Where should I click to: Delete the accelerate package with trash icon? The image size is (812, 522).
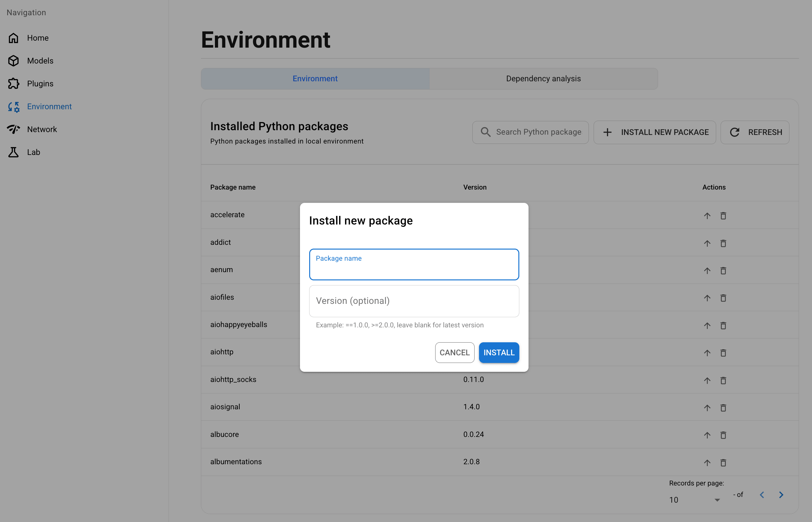tap(723, 216)
